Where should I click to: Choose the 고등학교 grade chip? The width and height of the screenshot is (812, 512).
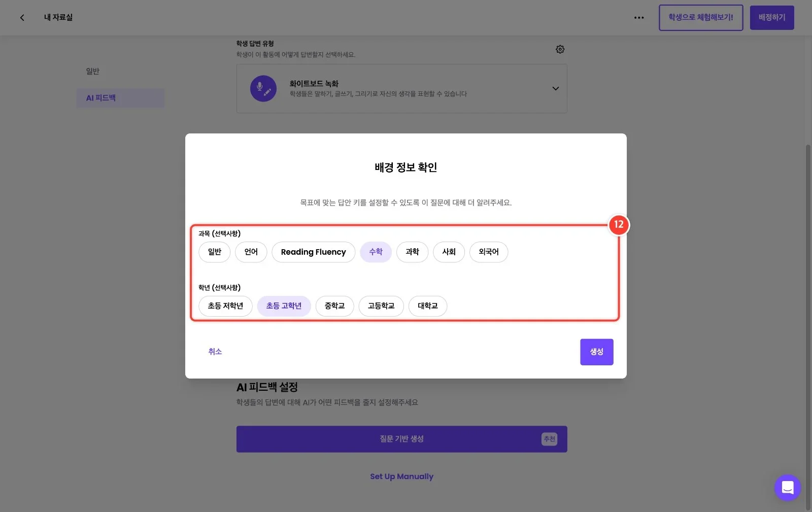(x=381, y=306)
